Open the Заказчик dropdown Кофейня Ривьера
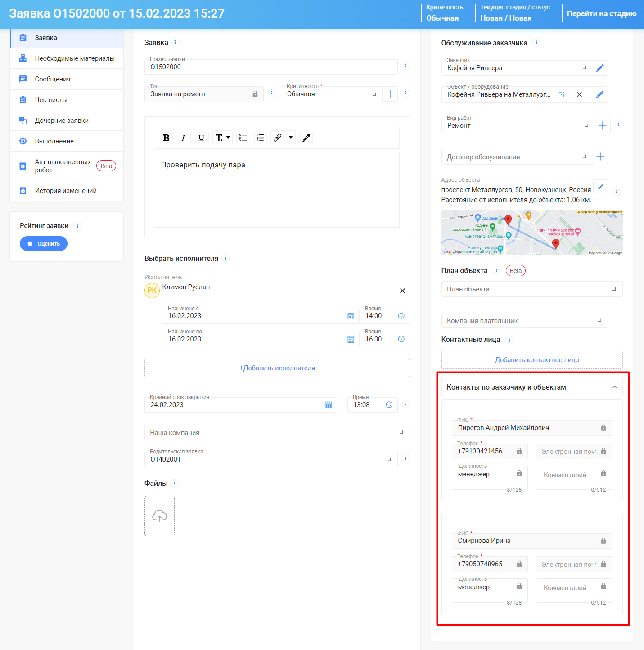Image resolution: width=644 pixels, height=650 pixels. pos(517,68)
